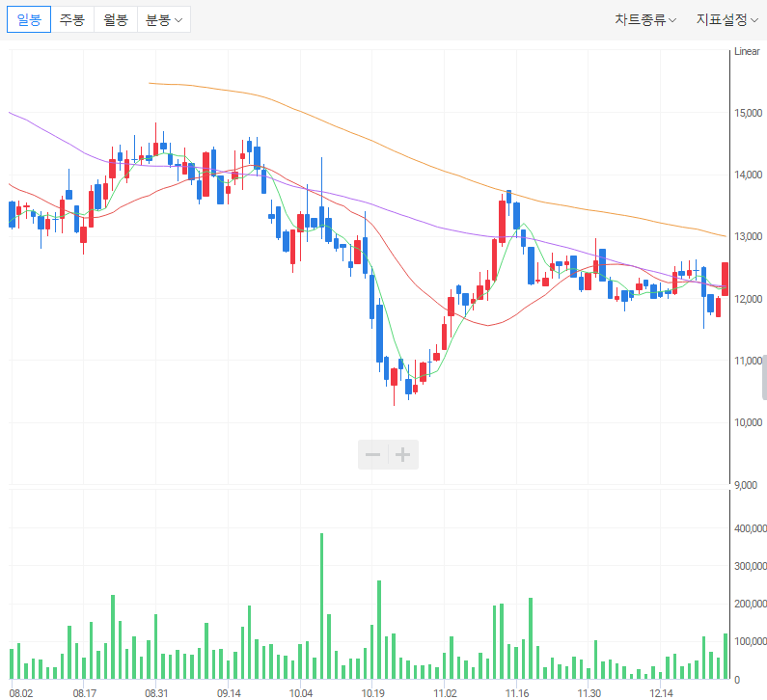Zoom out the chart with minus button
The width and height of the screenshot is (767, 700).
click(x=372, y=454)
